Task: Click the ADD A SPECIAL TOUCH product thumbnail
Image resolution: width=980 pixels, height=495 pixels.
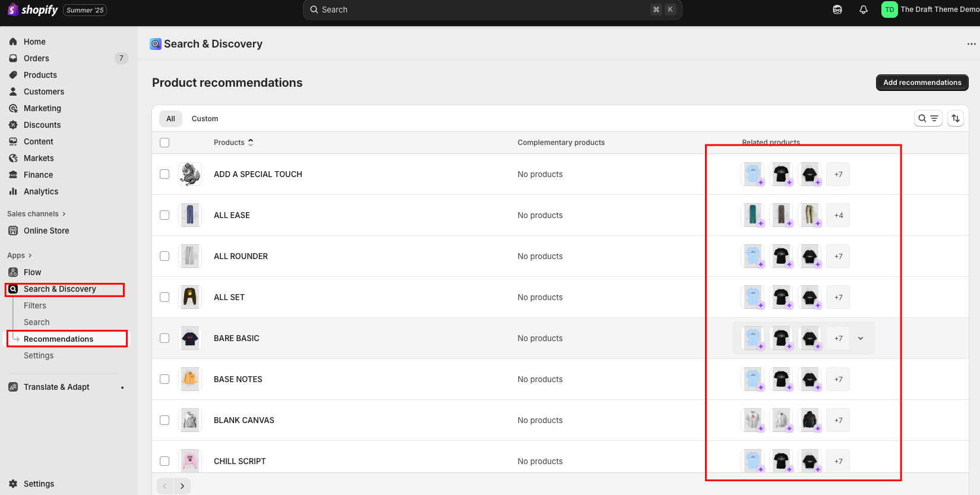Action: coord(190,174)
